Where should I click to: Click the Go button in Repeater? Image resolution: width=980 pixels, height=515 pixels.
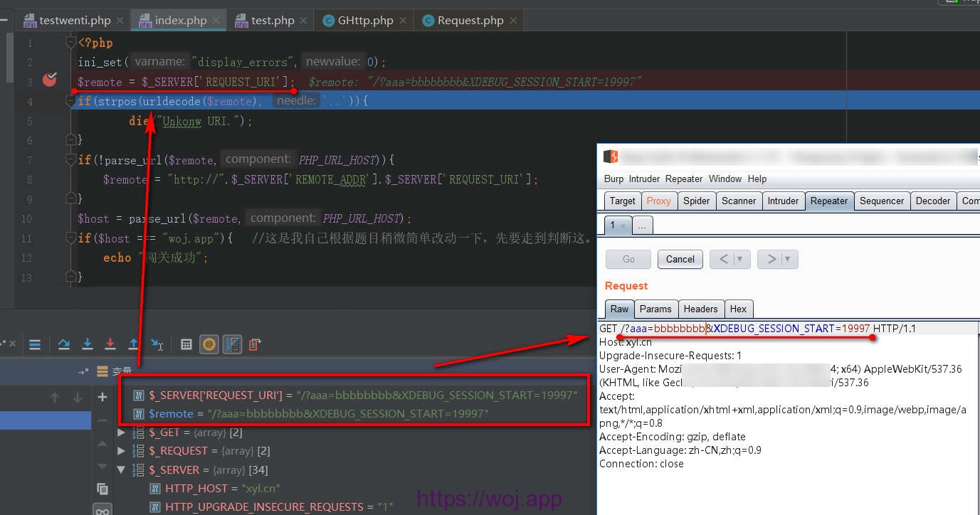tap(628, 260)
